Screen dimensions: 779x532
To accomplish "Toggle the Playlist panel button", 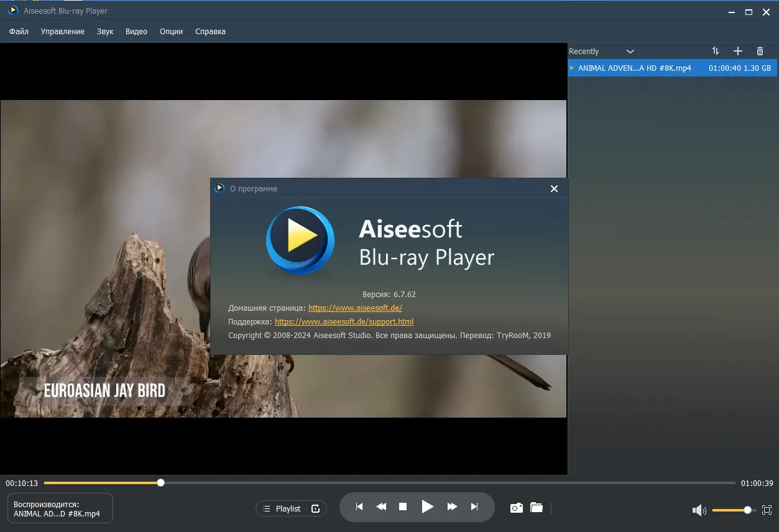I will point(281,508).
